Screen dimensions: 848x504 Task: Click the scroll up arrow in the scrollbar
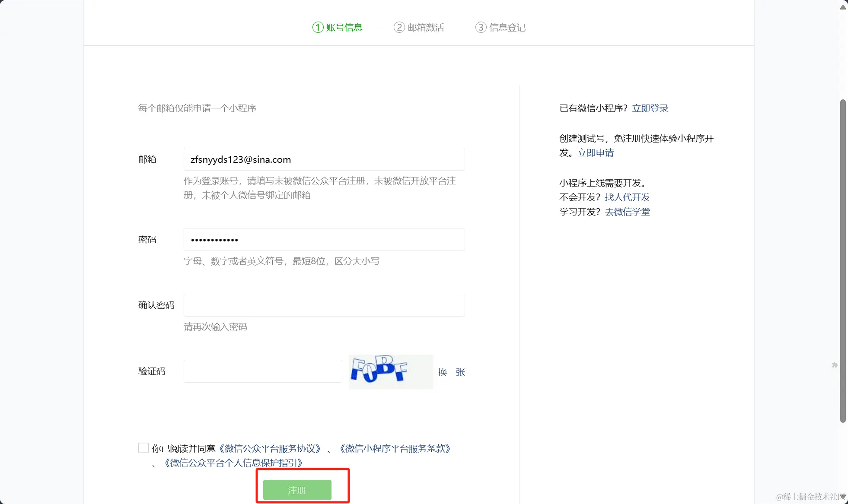coord(843,7)
